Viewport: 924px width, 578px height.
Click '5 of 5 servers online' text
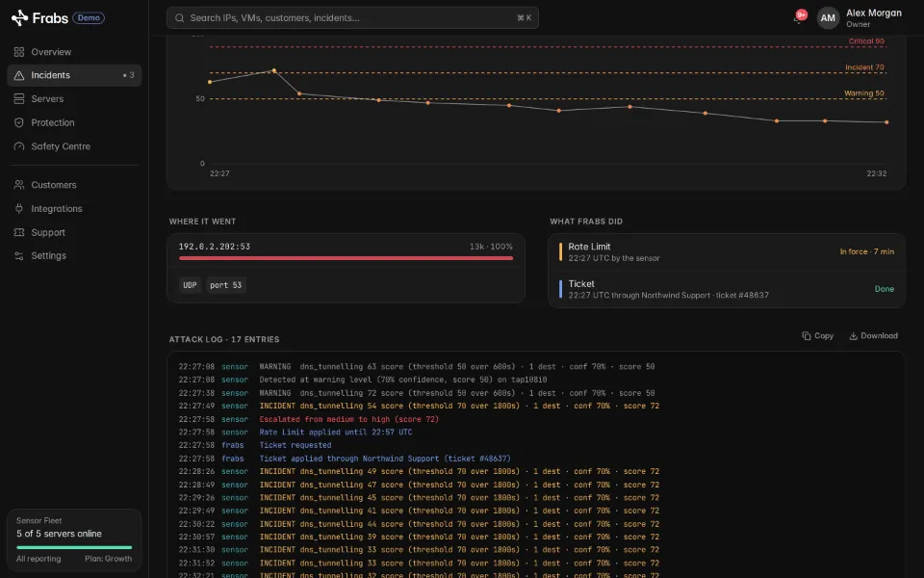[x=59, y=534]
